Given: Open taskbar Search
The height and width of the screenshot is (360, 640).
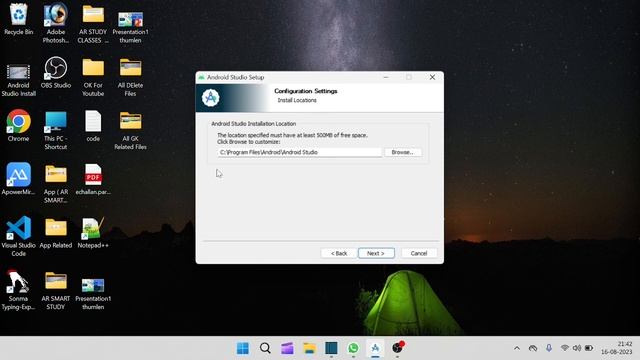Looking at the screenshot, I should (265, 348).
